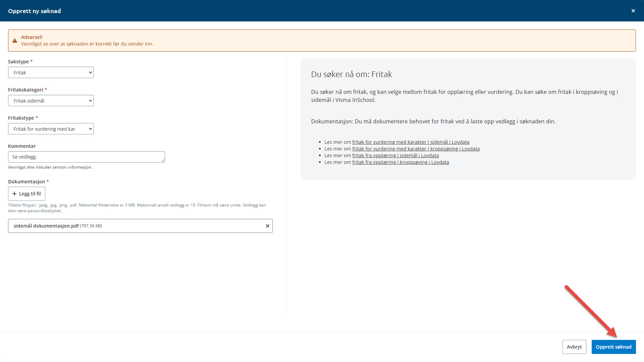Click into the Kommentar text field
The image size is (644, 362).
point(86,157)
